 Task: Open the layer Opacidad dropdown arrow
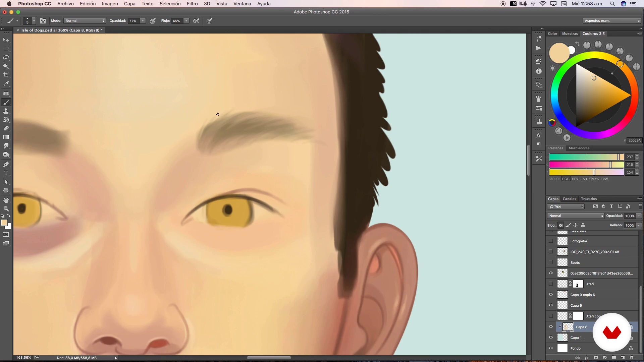pyautogui.click(x=639, y=216)
